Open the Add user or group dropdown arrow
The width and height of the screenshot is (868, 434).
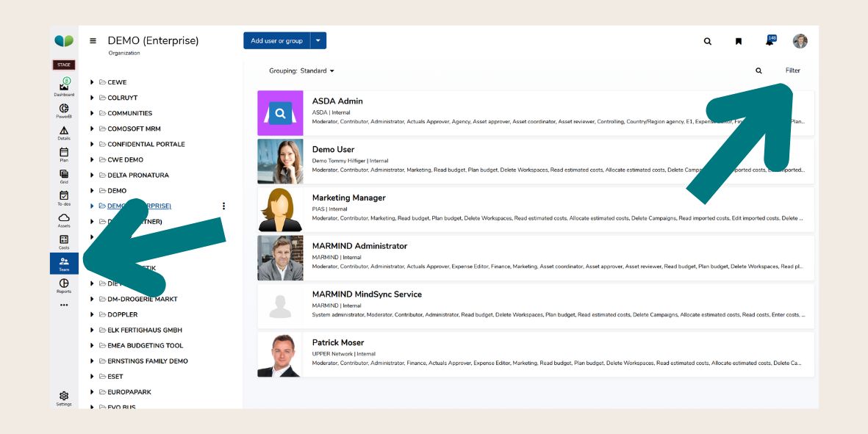318,41
